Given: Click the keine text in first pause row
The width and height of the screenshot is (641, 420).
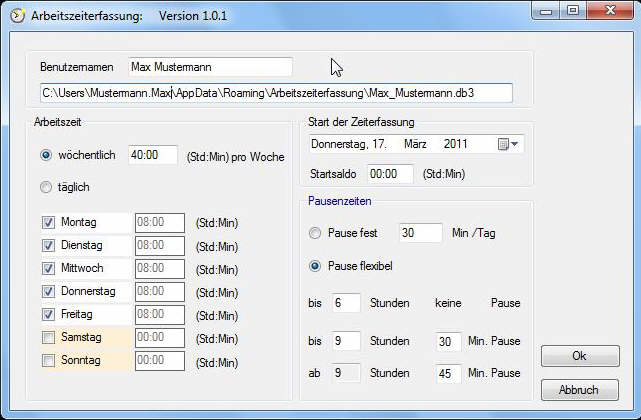Looking at the screenshot, I should 448,303.
